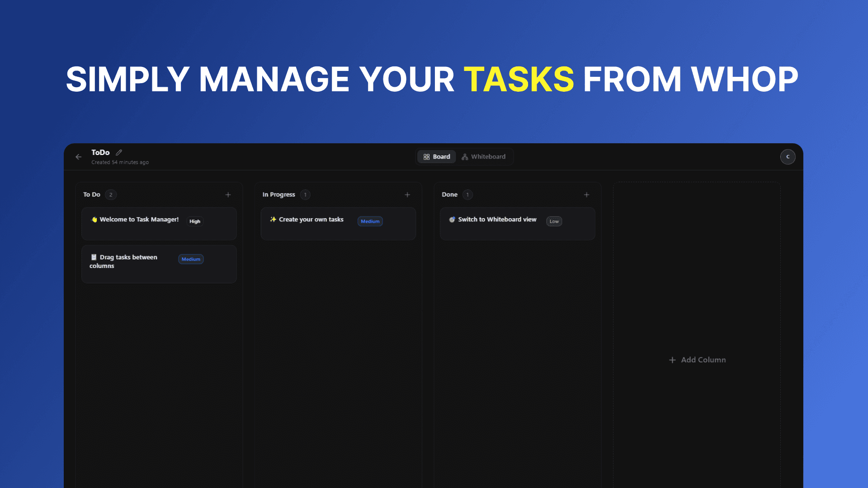868x488 pixels.
Task: Switch to the Board tab
Action: 437,157
